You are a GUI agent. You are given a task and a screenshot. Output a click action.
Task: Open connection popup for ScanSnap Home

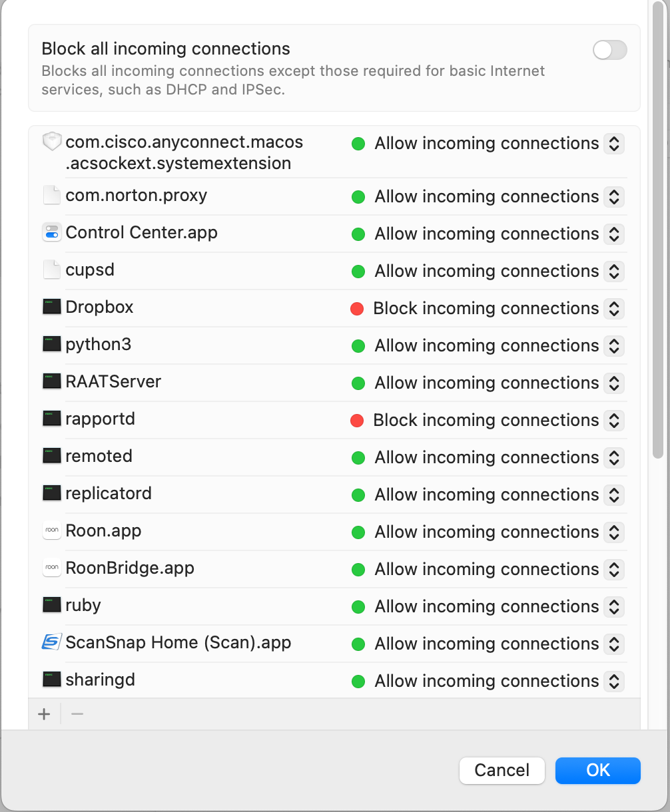click(x=614, y=644)
